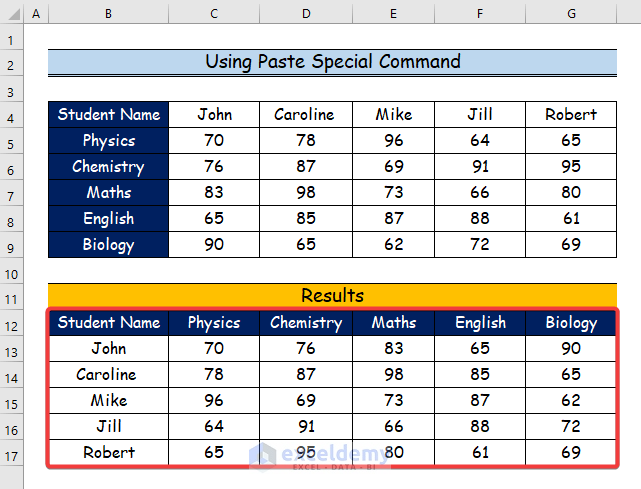Screen dimensions: 641x489
Task: Click the 91 cell in row 16
Action: point(306,426)
